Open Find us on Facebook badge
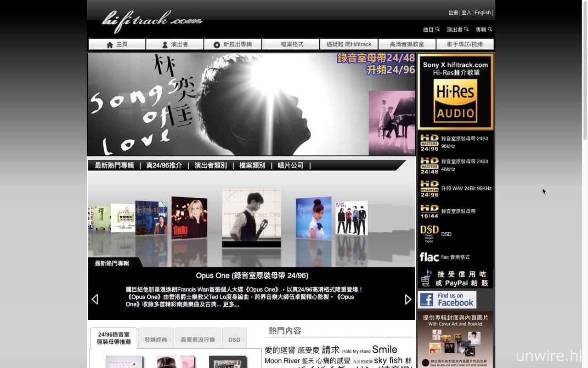Image resolution: width=588 pixels, height=368 pixels. pos(447,299)
